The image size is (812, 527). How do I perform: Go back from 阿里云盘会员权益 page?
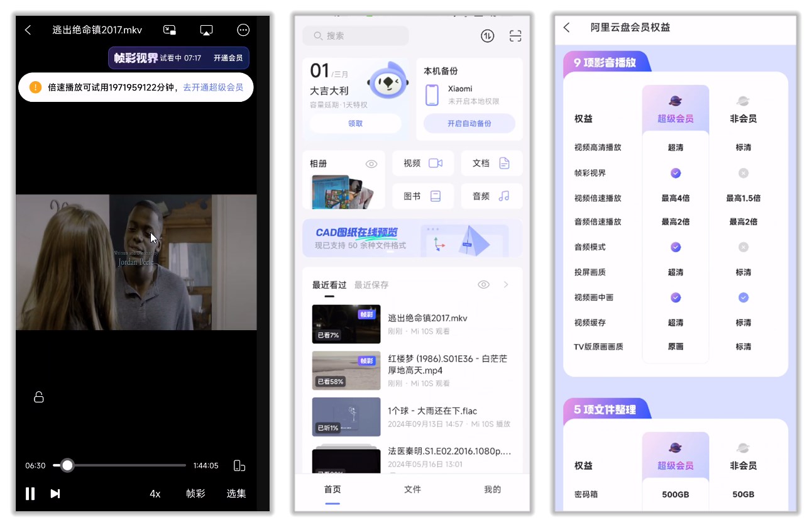(x=567, y=28)
